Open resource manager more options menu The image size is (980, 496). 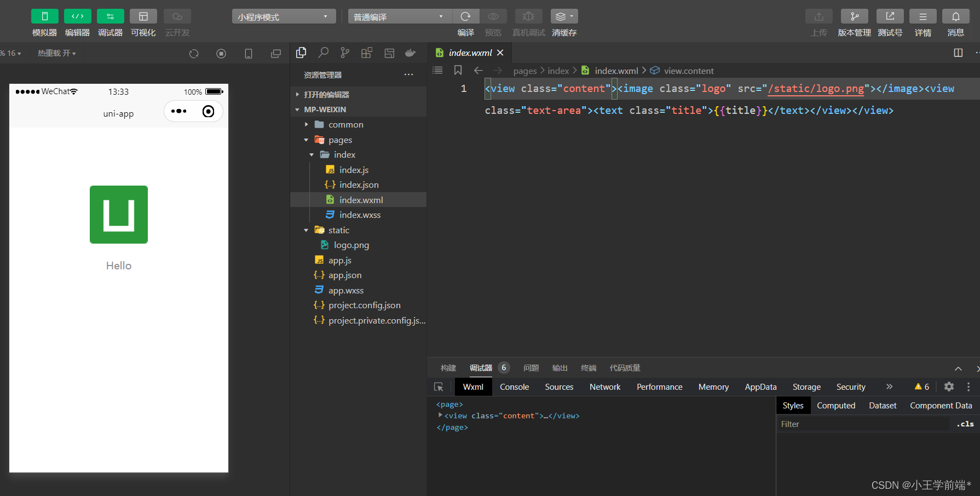[x=408, y=74]
